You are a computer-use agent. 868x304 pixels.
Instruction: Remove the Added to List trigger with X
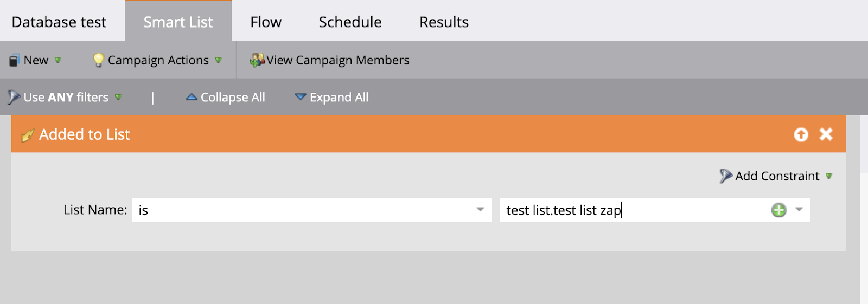coord(826,134)
